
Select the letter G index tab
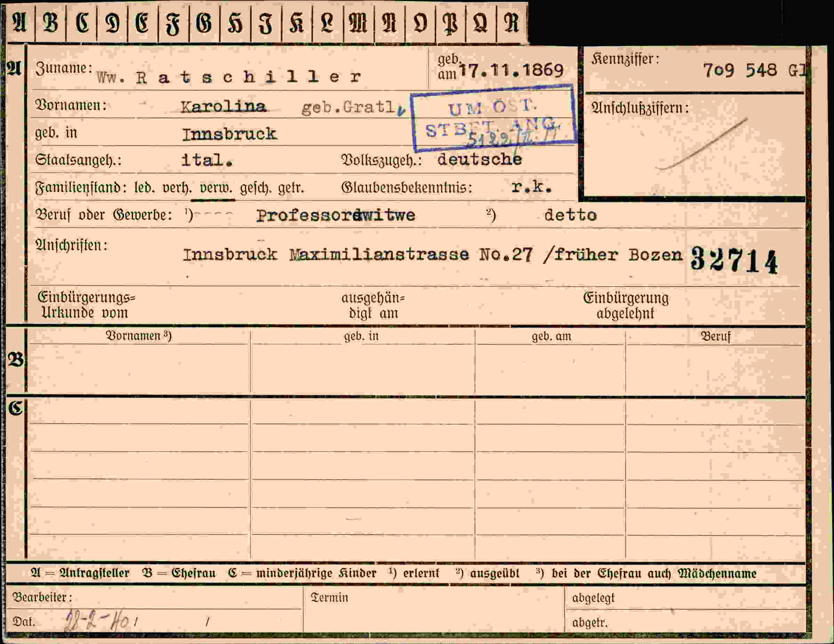[204, 23]
